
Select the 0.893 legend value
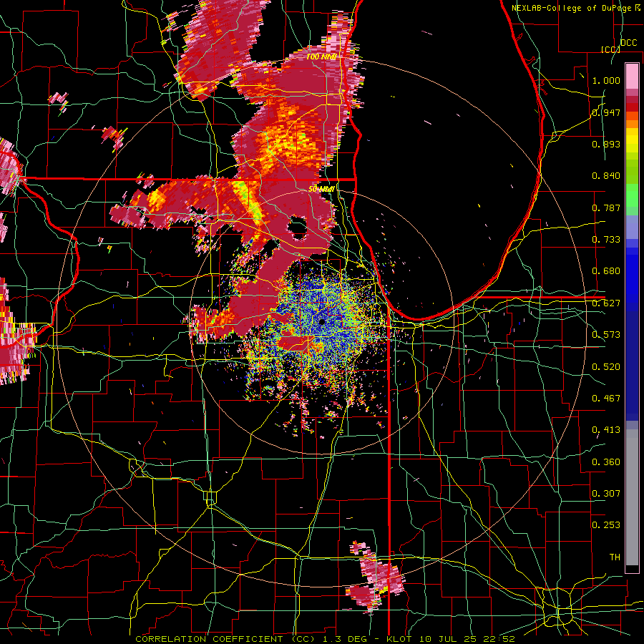click(606, 144)
